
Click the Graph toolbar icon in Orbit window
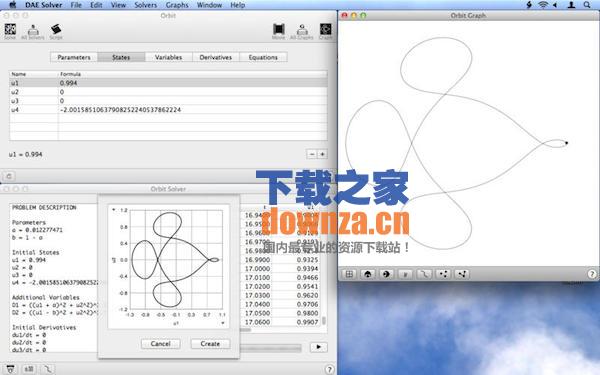tap(326, 31)
